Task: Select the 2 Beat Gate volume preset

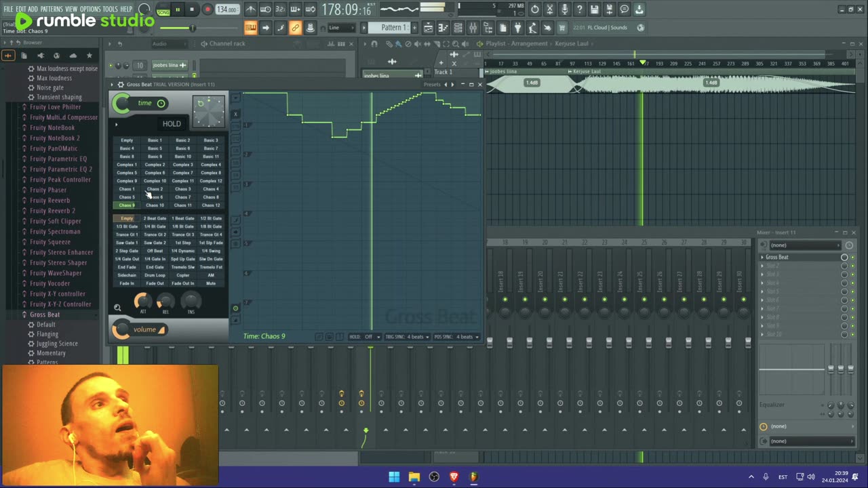Action: 155,219
